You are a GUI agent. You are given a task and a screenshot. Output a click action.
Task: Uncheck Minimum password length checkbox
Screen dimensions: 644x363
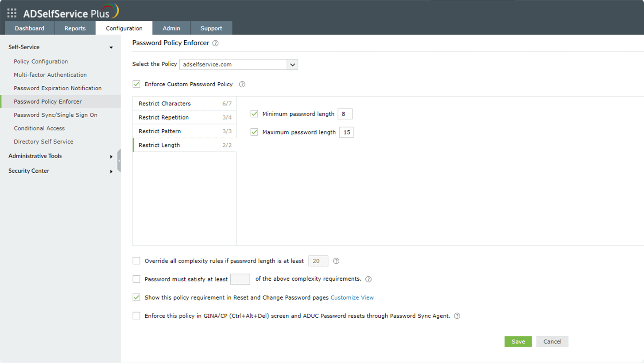(254, 114)
